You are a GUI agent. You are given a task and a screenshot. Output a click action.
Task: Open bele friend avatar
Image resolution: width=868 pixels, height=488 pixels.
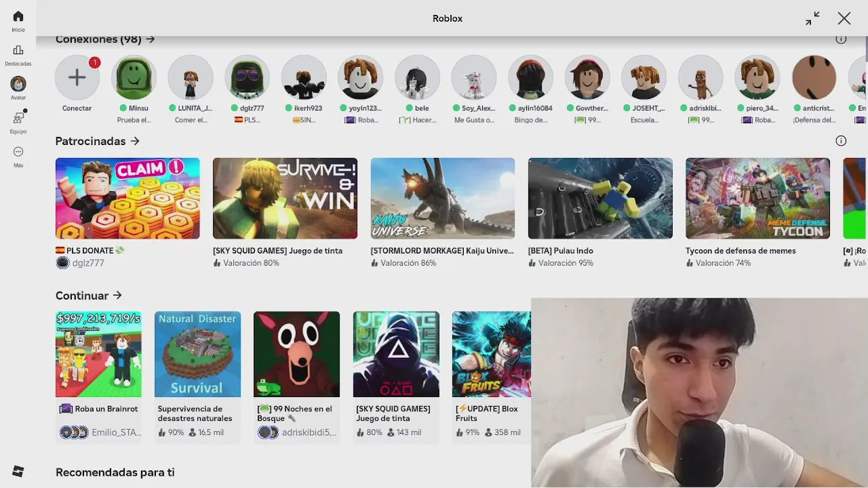(417, 77)
